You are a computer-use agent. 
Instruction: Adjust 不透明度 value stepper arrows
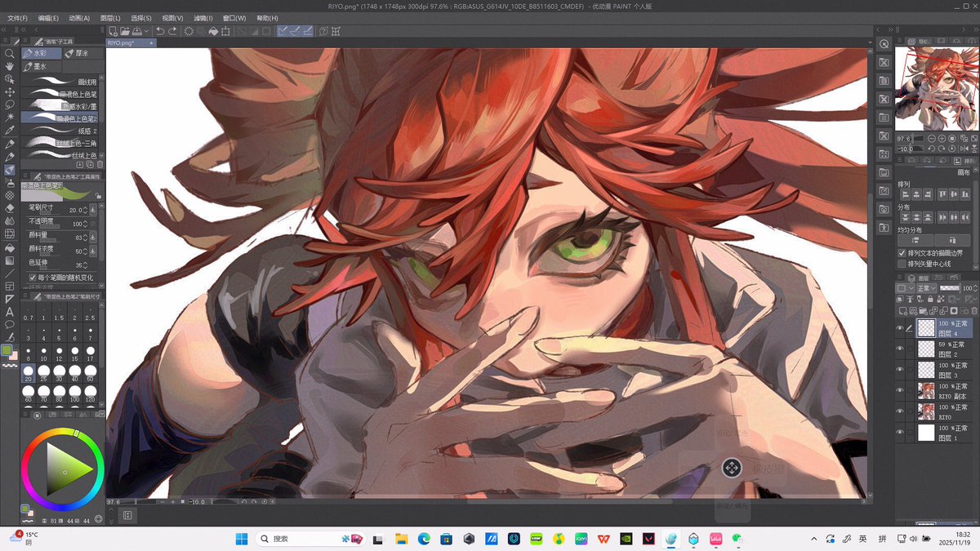(x=86, y=223)
